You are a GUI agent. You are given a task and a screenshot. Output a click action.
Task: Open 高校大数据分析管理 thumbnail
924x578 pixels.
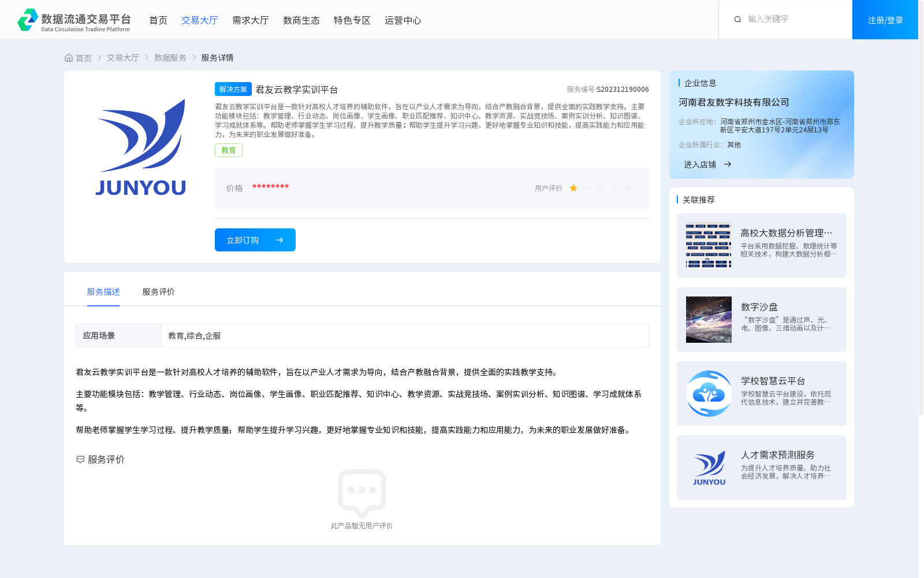(709, 246)
